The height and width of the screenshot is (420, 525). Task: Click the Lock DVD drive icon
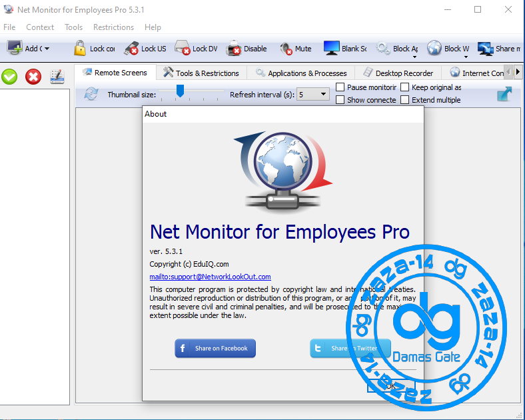tap(183, 48)
